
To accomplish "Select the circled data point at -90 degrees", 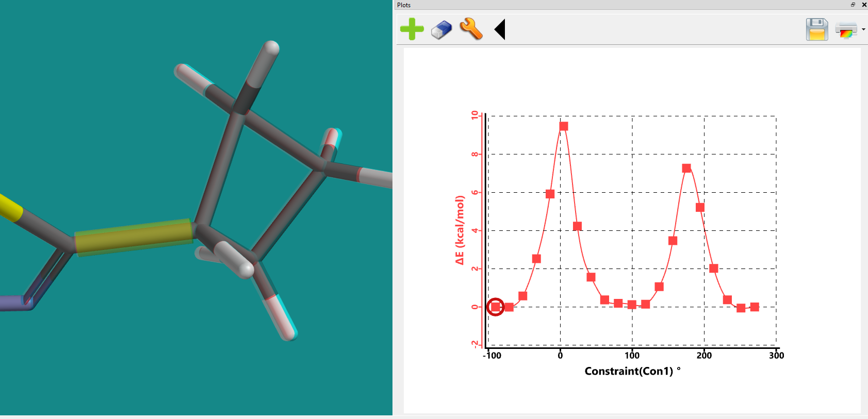I will 495,307.
